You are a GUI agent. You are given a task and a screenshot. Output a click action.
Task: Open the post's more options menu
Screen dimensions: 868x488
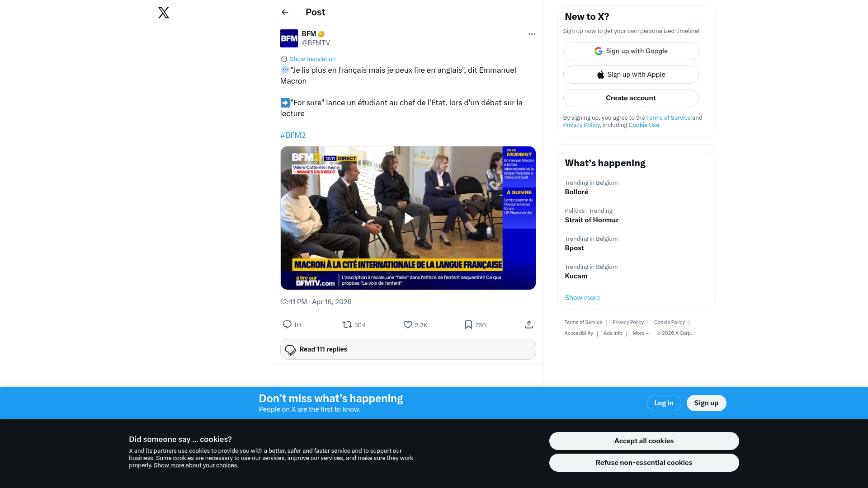point(532,34)
